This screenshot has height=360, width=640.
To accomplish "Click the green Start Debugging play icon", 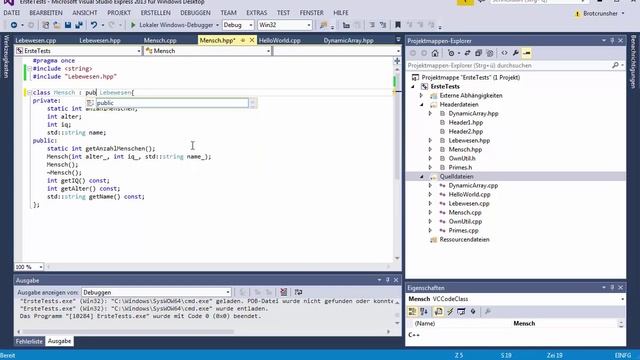I will [133, 25].
